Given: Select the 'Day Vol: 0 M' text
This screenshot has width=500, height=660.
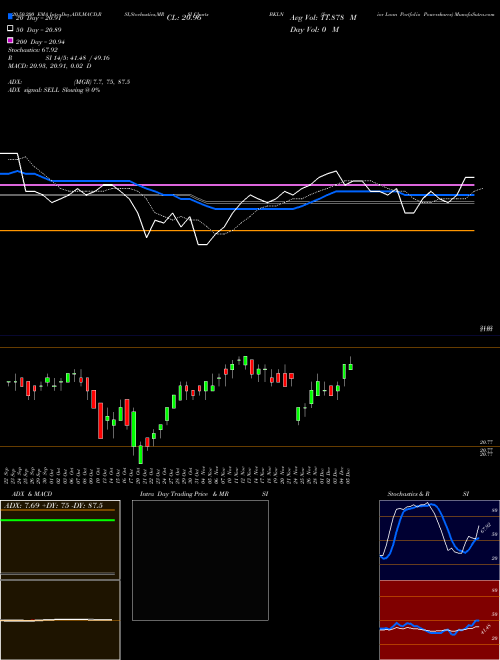Looking at the screenshot, I should [x=314, y=30].
